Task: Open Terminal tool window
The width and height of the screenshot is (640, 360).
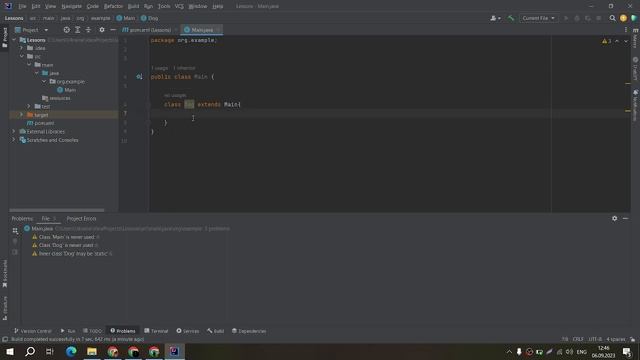Action: tap(156, 331)
